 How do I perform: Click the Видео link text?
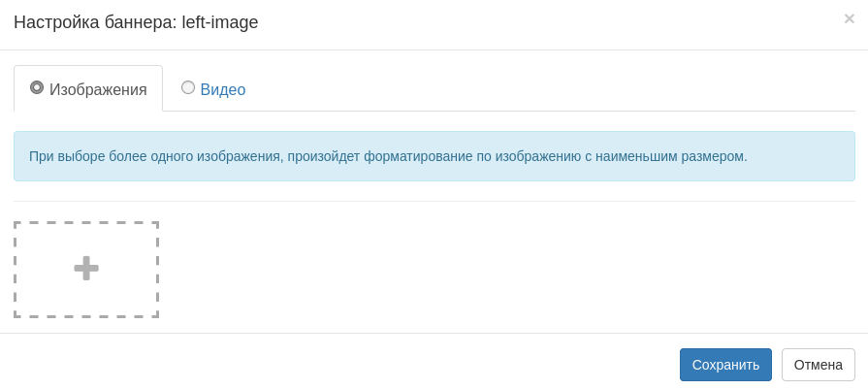[x=223, y=90]
